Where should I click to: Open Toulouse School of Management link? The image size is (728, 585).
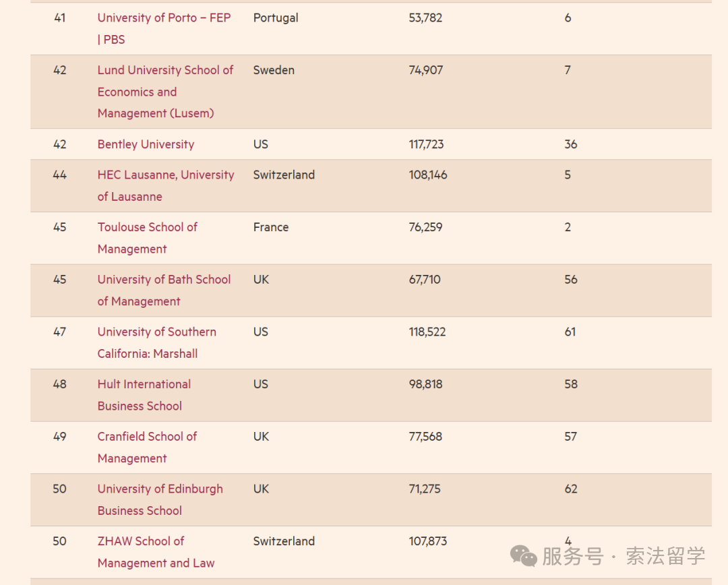[147, 238]
